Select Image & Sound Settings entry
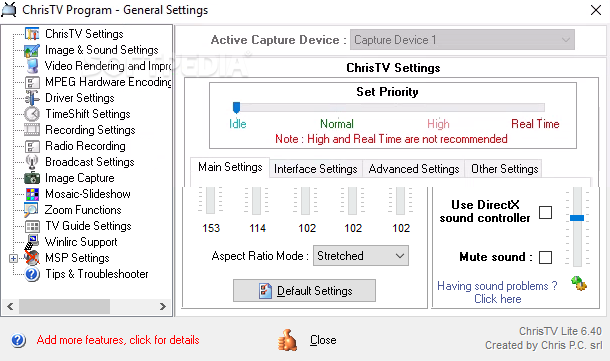 102,50
